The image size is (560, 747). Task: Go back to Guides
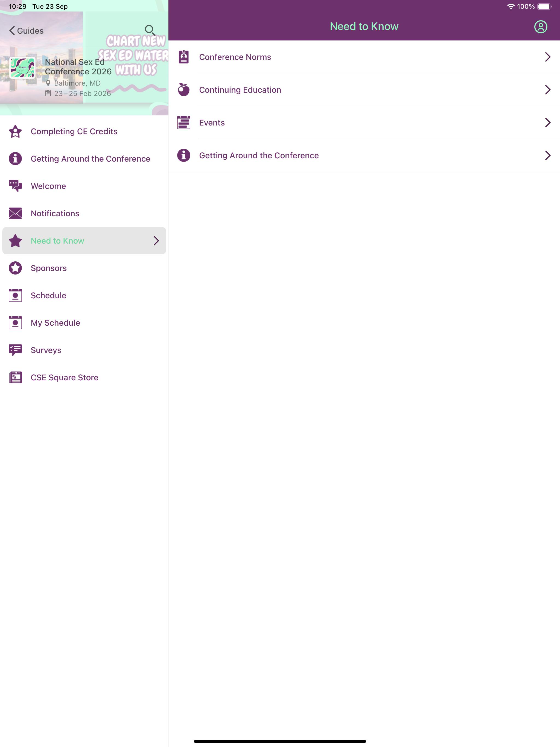click(26, 31)
